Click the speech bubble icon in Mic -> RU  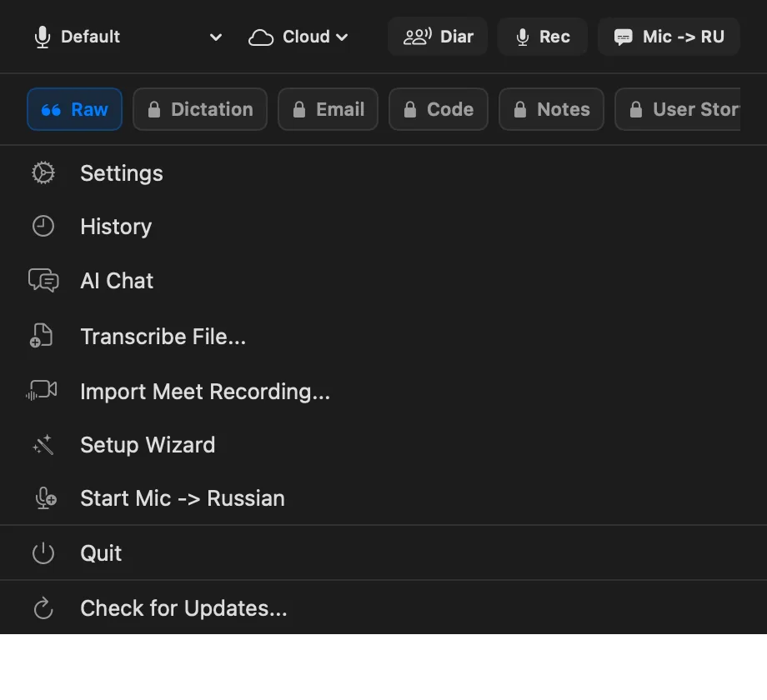(x=624, y=37)
